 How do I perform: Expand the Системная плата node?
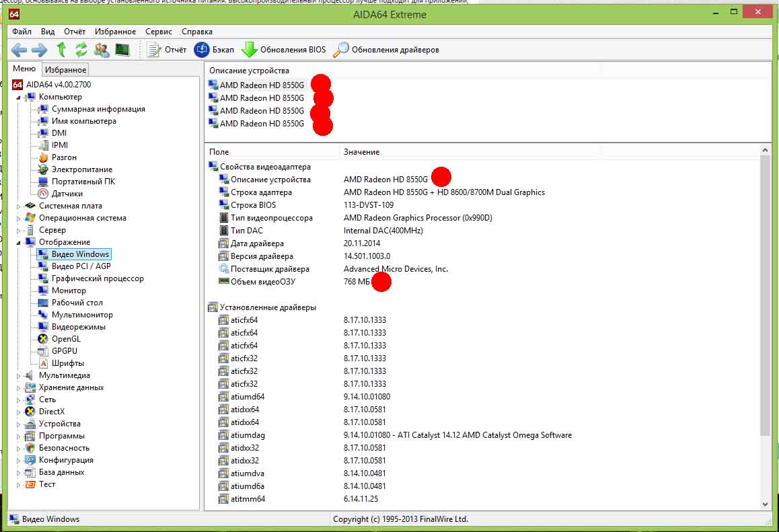click(18, 206)
